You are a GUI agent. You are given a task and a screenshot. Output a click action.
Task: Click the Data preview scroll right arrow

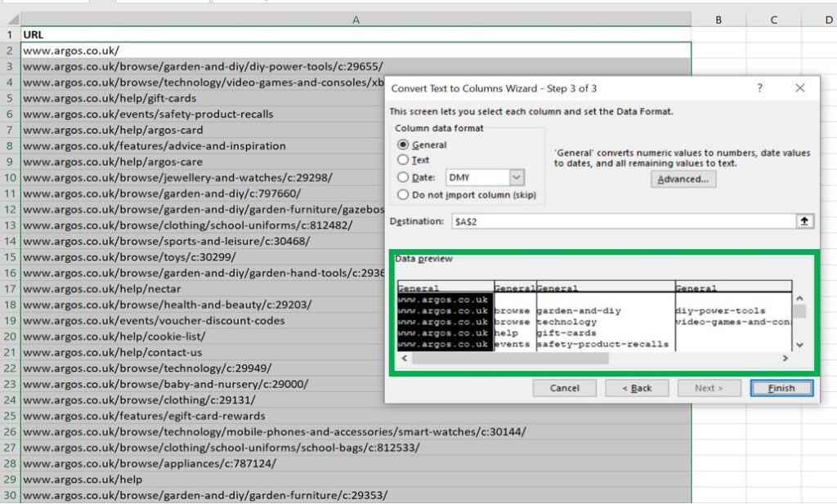pos(785,358)
